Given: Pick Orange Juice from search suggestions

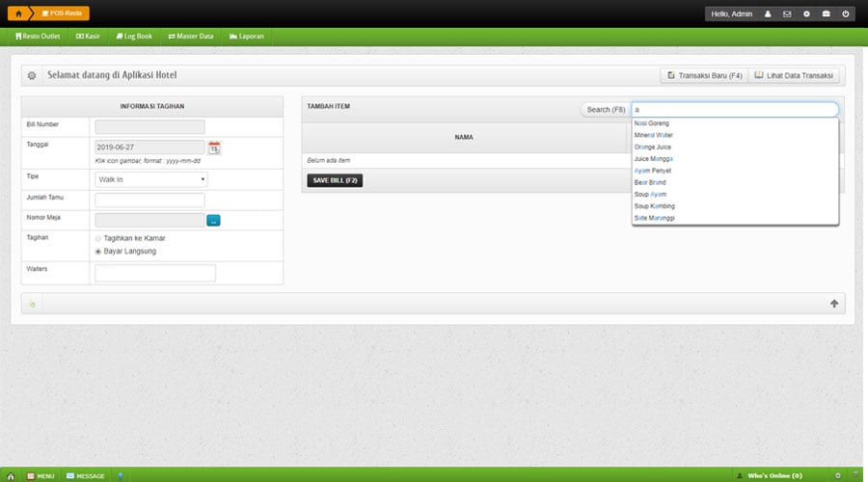Looking at the screenshot, I should click(653, 147).
